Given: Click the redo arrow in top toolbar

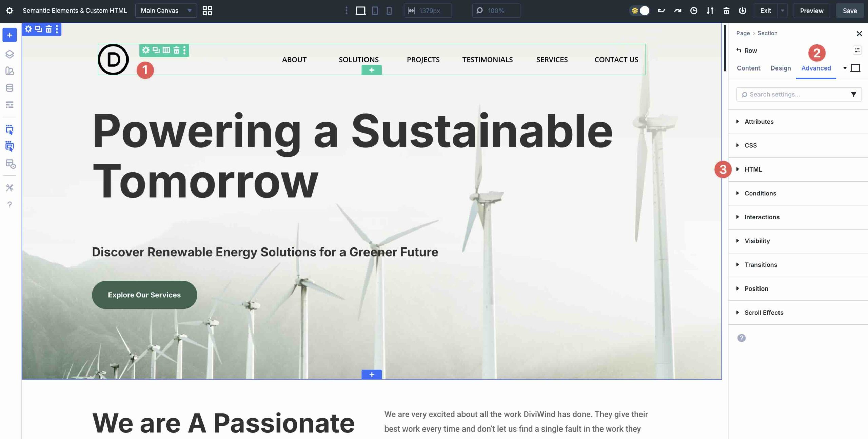Looking at the screenshot, I should [677, 11].
